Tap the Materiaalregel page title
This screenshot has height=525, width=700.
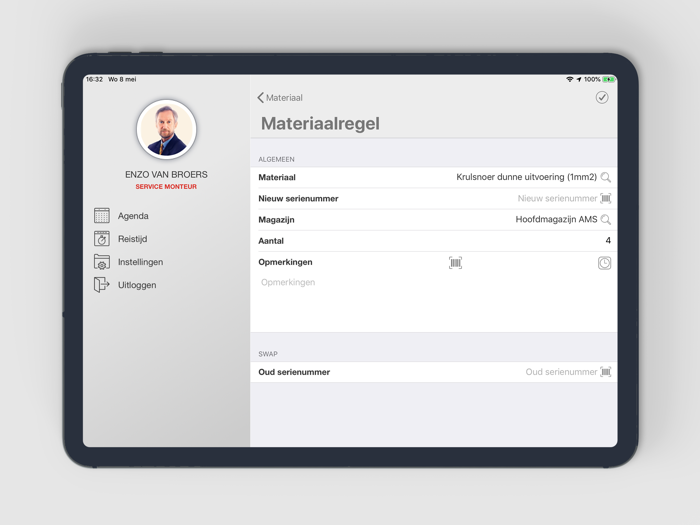point(320,124)
